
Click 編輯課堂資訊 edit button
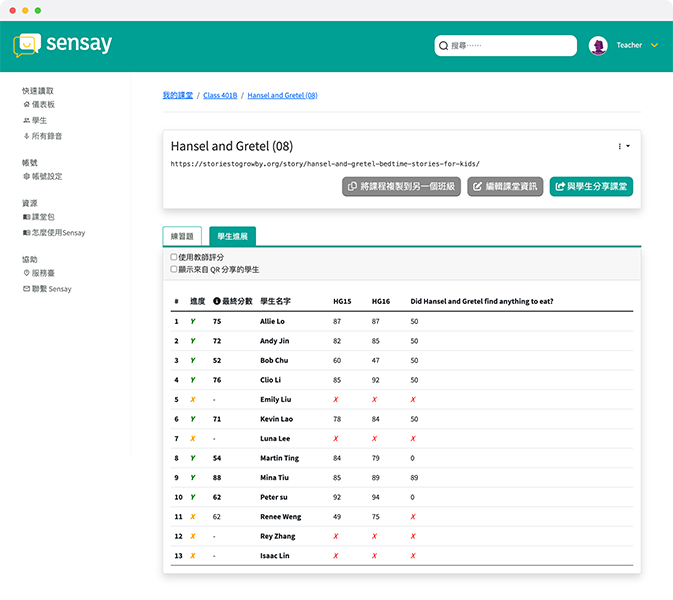pos(505,186)
